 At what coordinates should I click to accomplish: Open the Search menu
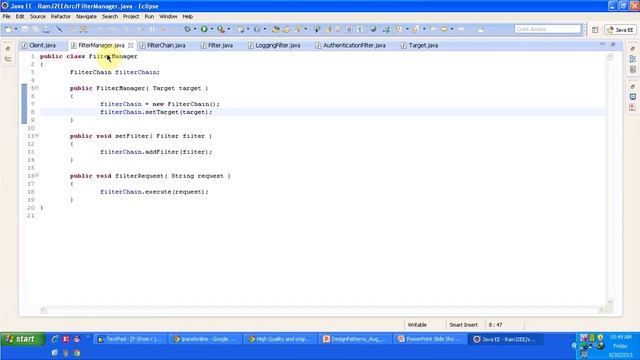[x=110, y=17]
